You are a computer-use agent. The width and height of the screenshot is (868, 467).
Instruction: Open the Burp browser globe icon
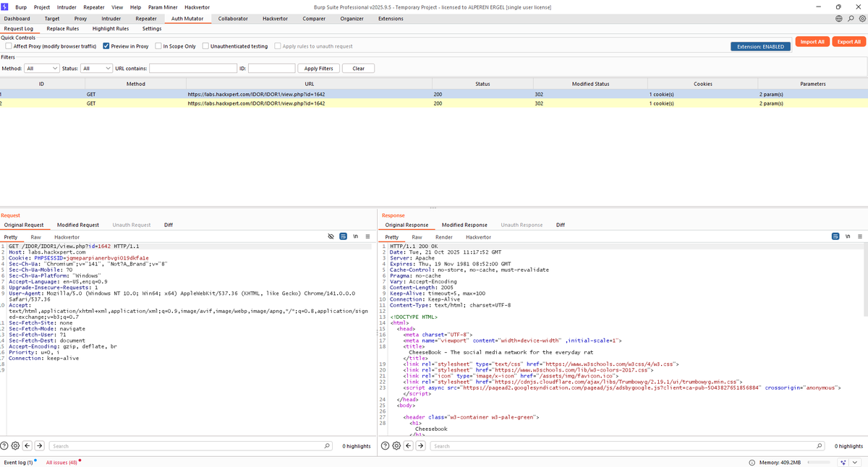pyautogui.click(x=839, y=18)
